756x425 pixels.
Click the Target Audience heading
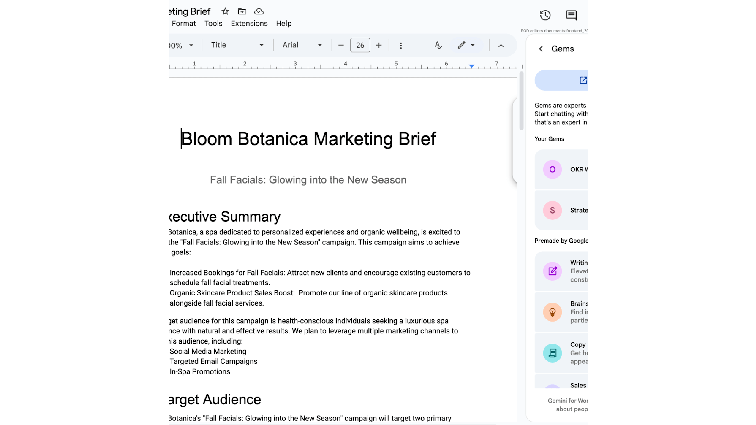point(215,399)
